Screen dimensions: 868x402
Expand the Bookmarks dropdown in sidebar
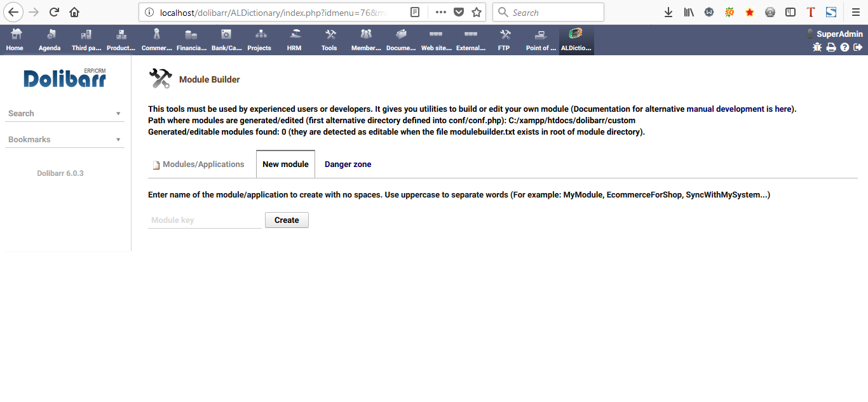pyautogui.click(x=64, y=140)
